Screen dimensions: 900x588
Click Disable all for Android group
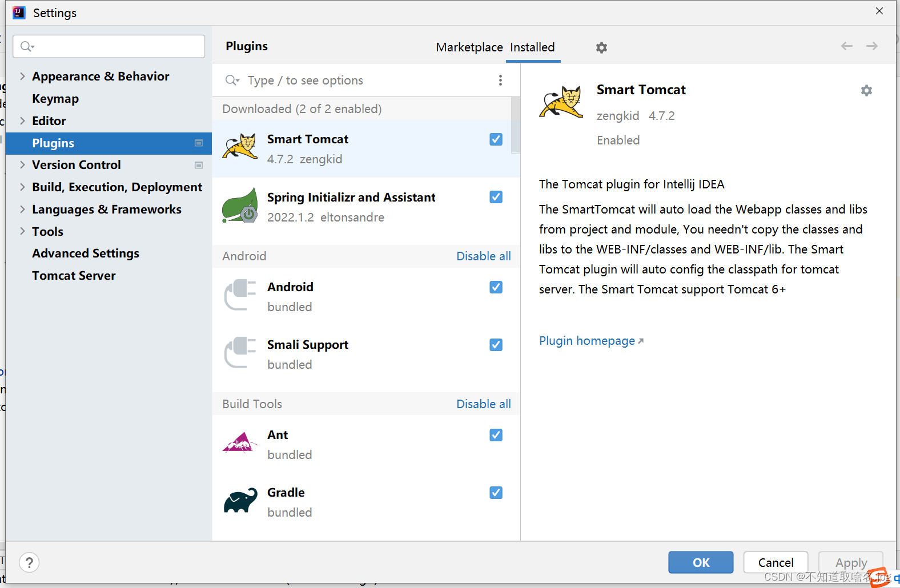tap(484, 256)
